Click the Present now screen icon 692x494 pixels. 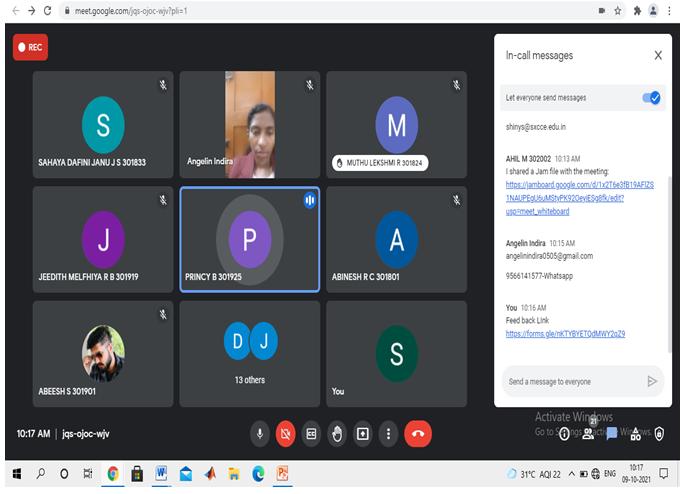363,433
